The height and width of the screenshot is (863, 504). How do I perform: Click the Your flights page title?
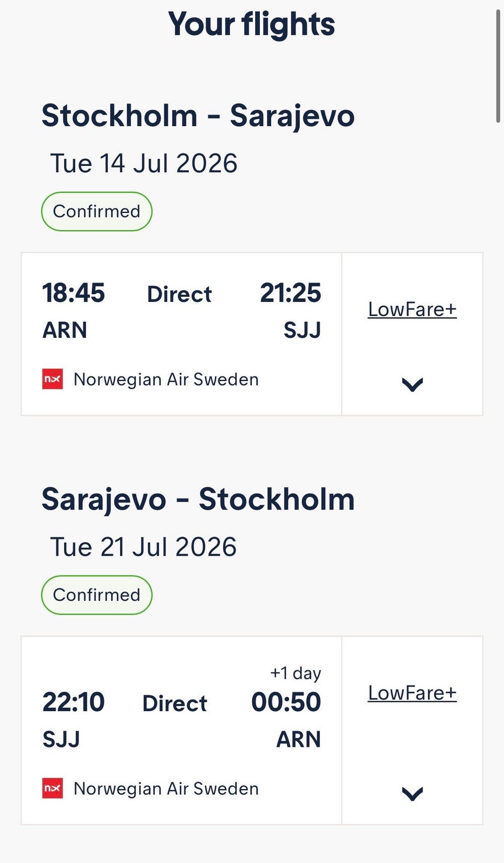[251, 24]
